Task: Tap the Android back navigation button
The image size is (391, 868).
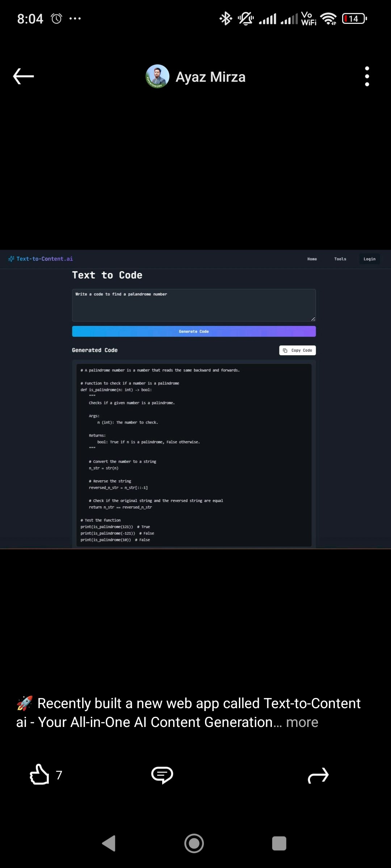Action: 109,843
